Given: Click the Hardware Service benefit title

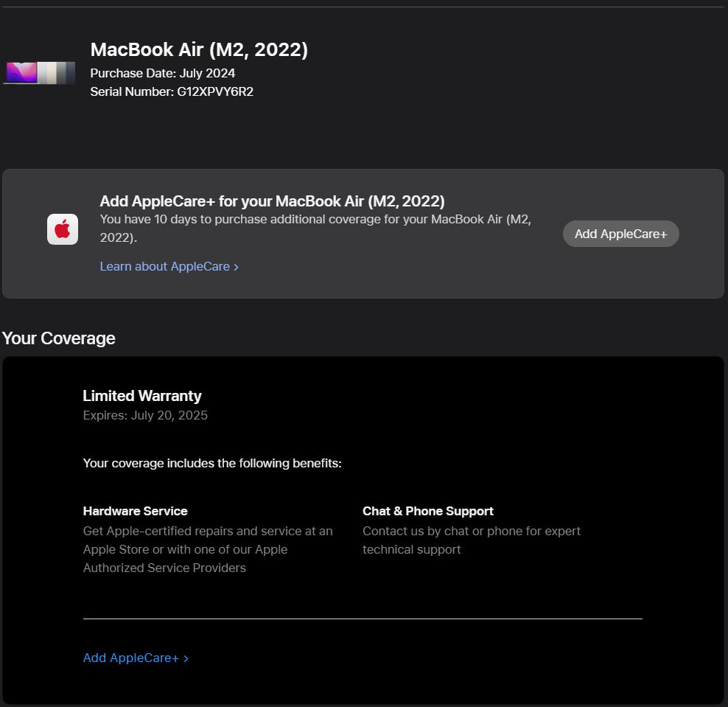Looking at the screenshot, I should pyautogui.click(x=136, y=511).
